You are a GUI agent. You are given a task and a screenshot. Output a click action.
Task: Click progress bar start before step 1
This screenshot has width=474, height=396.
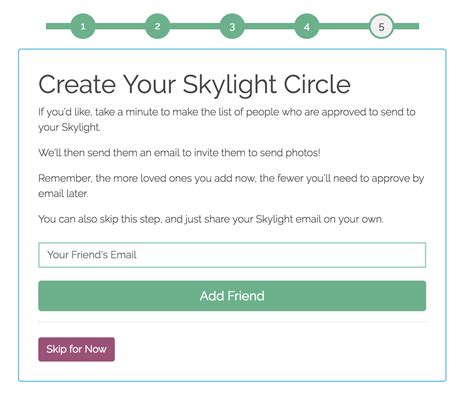click(x=58, y=26)
